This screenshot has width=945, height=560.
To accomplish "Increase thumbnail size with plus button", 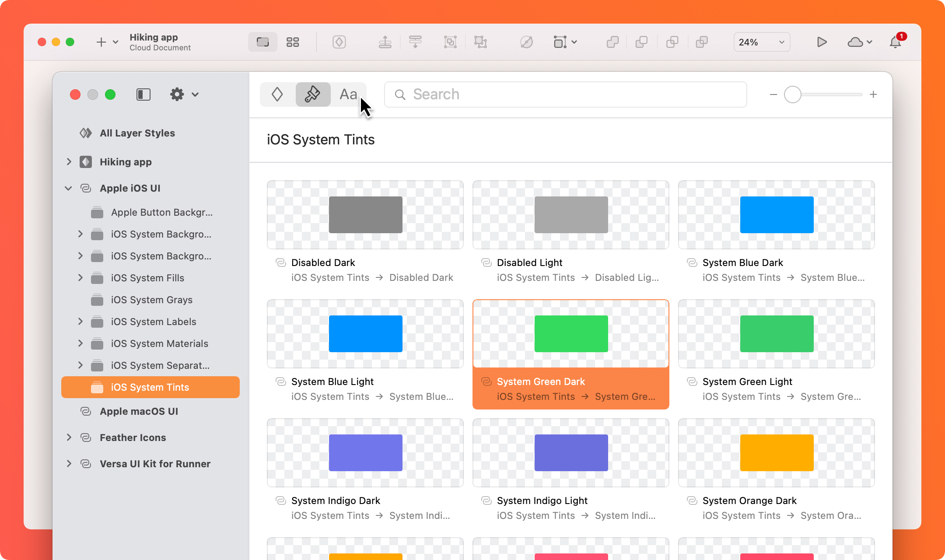I will [873, 94].
